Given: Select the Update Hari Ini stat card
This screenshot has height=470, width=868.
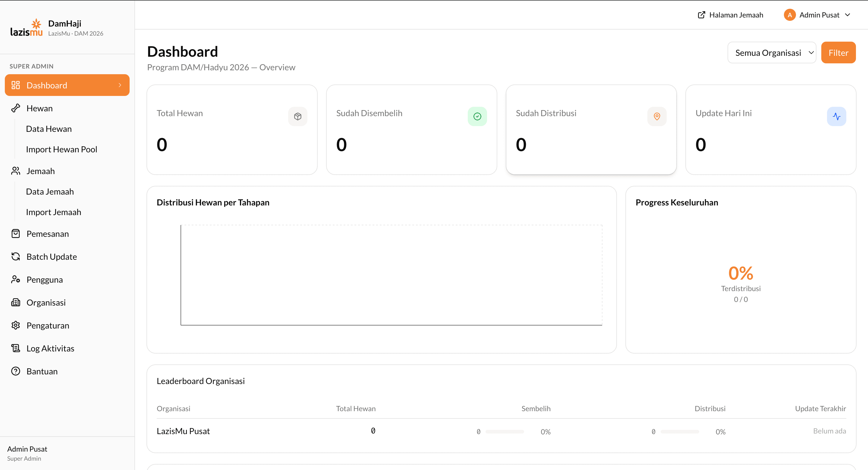Looking at the screenshot, I should coord(771,129).
